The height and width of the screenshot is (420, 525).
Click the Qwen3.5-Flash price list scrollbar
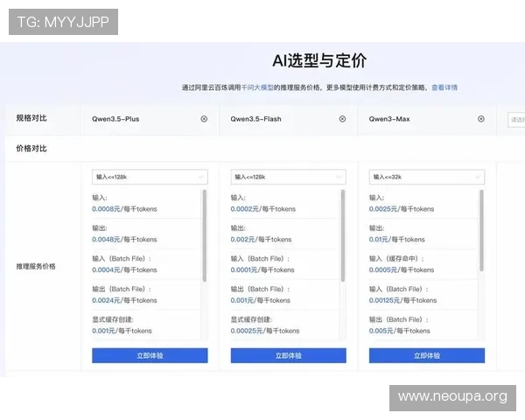[343, 235]
